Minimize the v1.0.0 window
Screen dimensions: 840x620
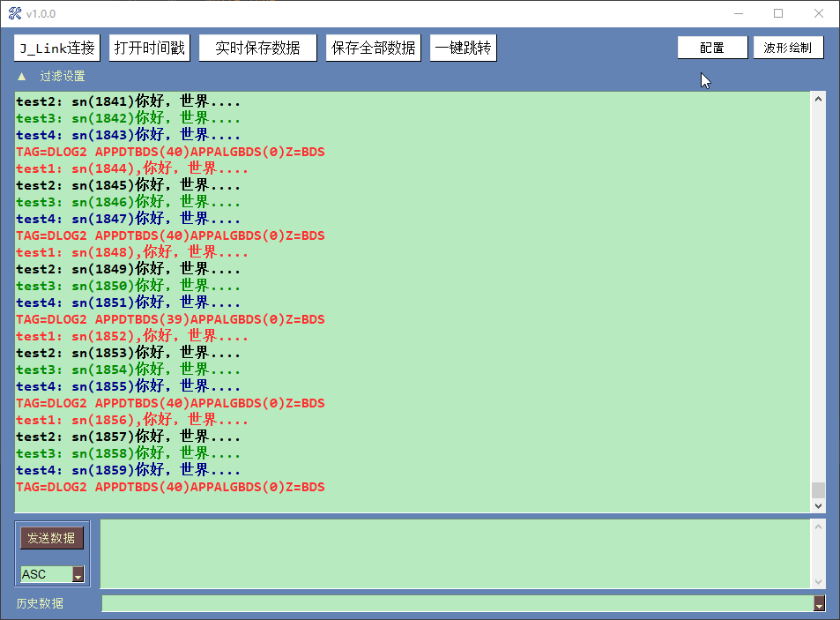(739, 13)
